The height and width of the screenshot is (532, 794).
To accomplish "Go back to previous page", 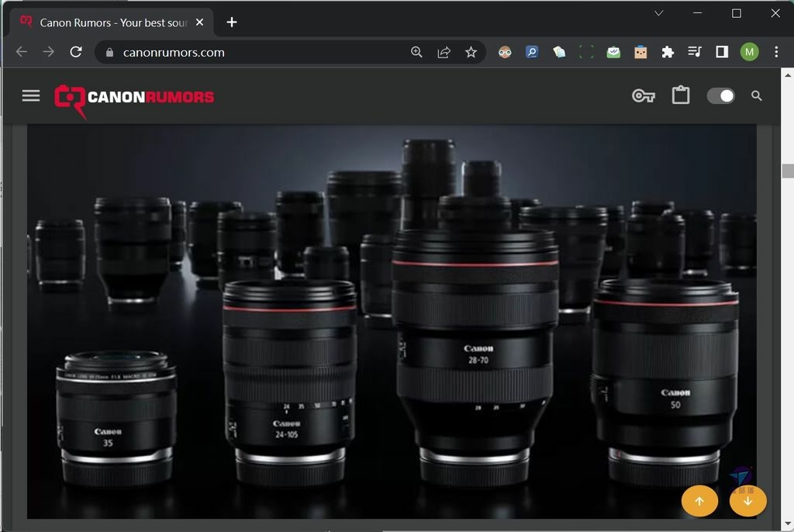I will point(21,52).
